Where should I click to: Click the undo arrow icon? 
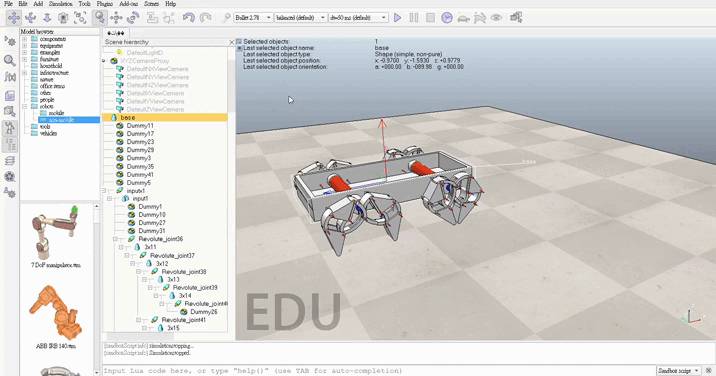(189, 18)
